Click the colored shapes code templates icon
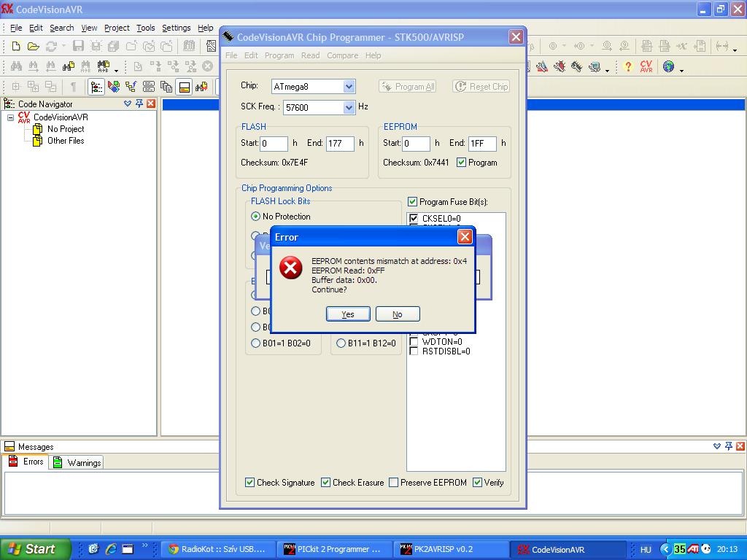This screenshot has width=747, height=560. pyautogui.click(x=113, y=87)
